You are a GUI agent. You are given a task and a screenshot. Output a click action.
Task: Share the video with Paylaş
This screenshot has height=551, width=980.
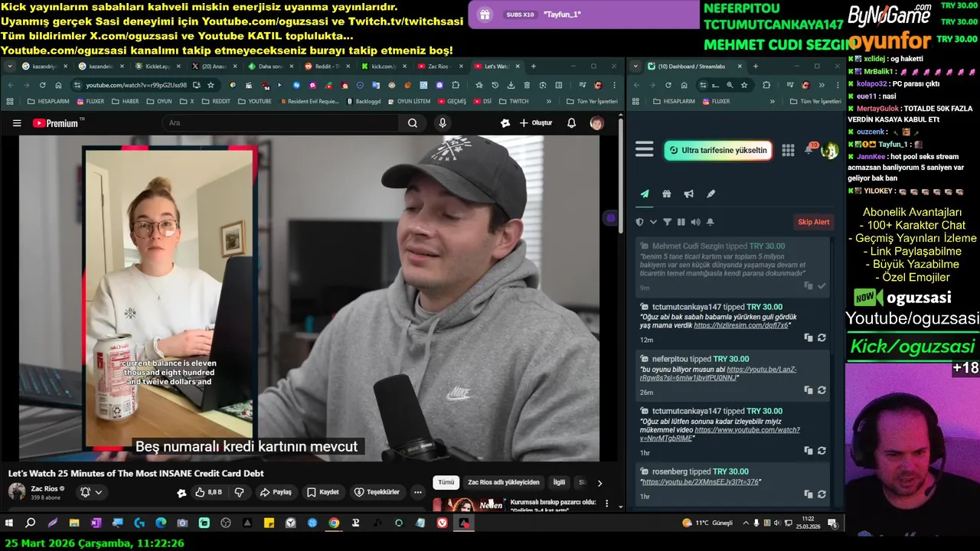point(276,492)
